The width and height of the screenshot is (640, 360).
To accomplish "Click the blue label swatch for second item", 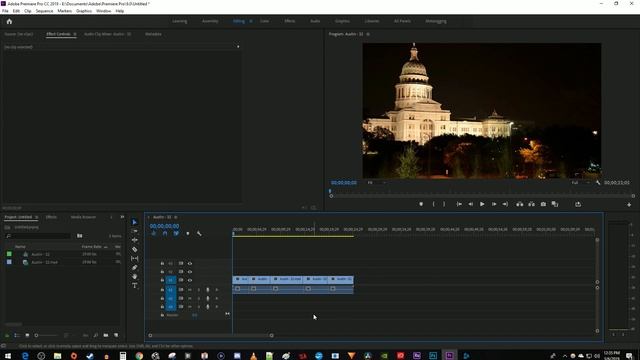I will tap(9, 262).
